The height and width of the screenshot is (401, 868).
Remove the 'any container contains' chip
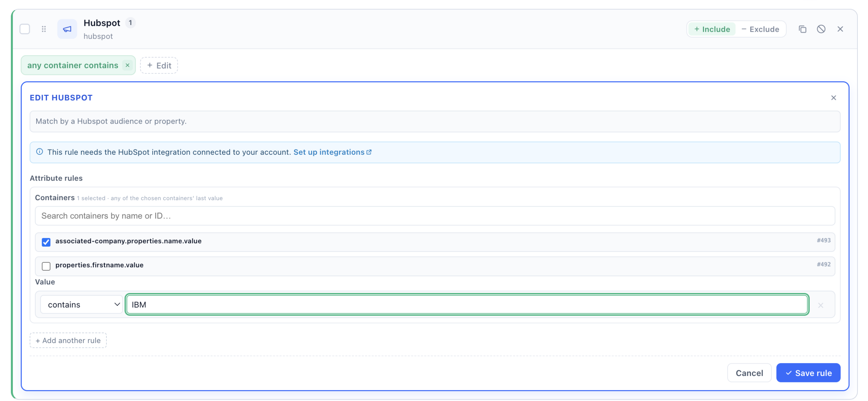point(127,65)
